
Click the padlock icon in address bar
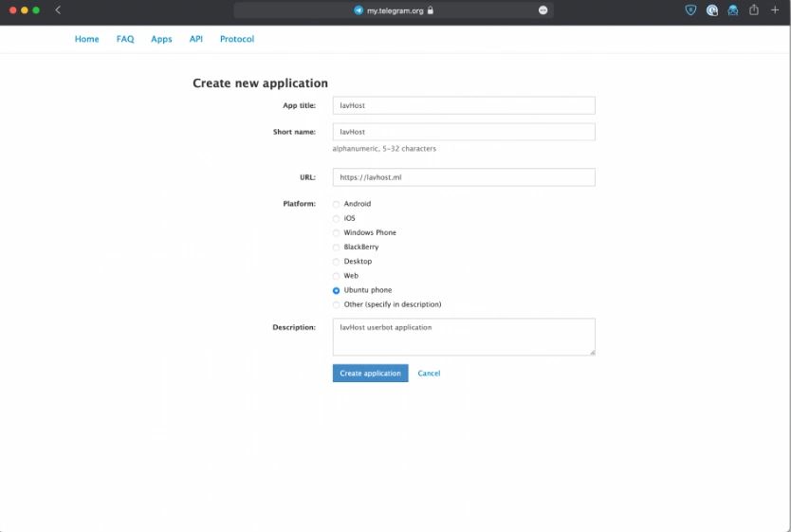pos(431,10)
